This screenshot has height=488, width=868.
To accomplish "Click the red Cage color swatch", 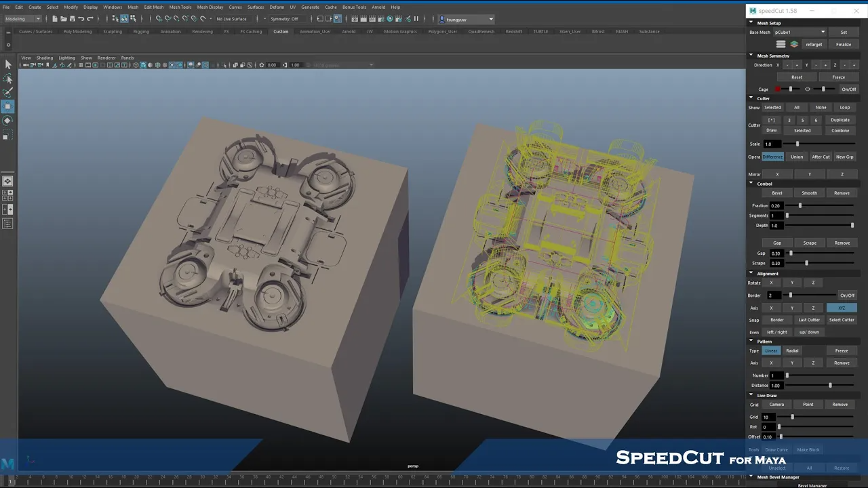I will (778, 89).
